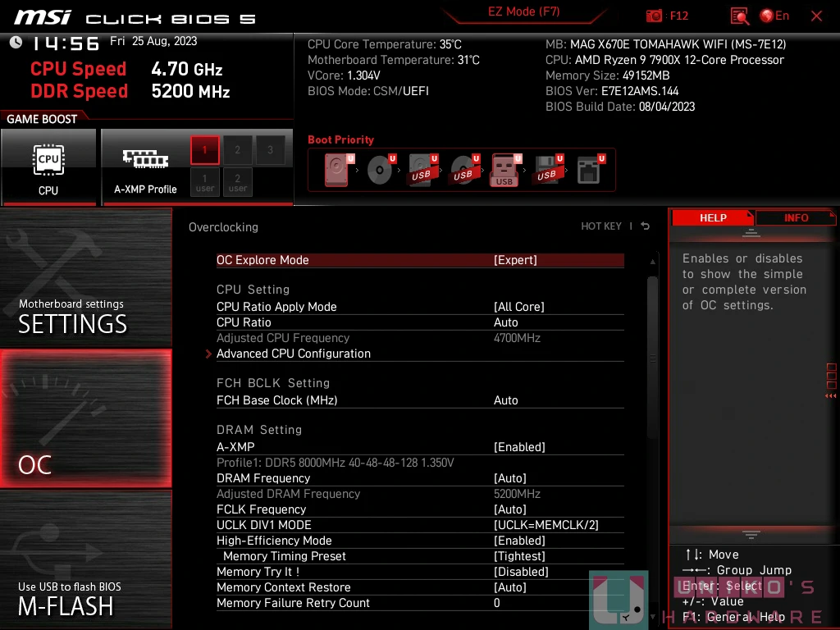Change OC Explore Mode from Expert
This screenshot has height=630, width=840.
tap(420, 260)
